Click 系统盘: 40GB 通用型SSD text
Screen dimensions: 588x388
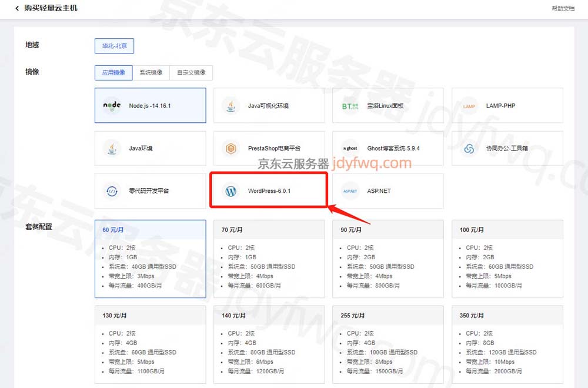tap(142, 266)
